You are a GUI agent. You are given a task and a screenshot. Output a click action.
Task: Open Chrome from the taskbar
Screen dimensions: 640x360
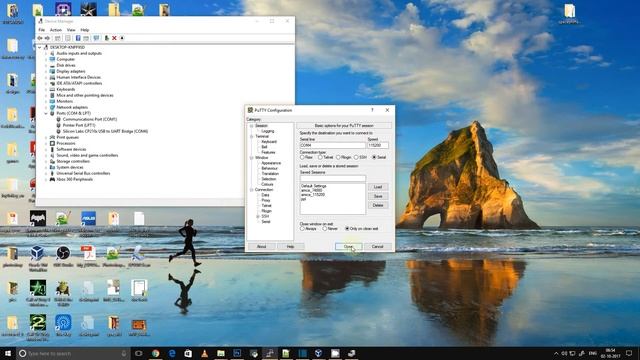click(156, 353)
